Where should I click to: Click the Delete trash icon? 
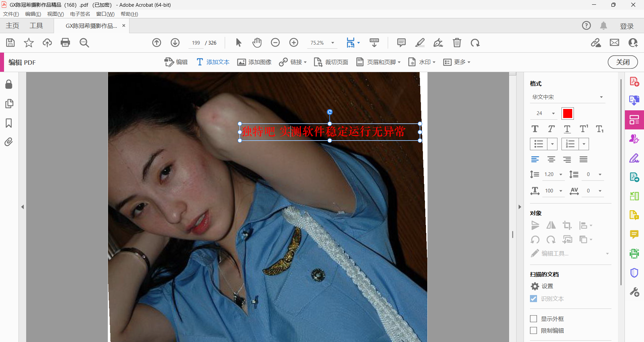tap(457, 43)
